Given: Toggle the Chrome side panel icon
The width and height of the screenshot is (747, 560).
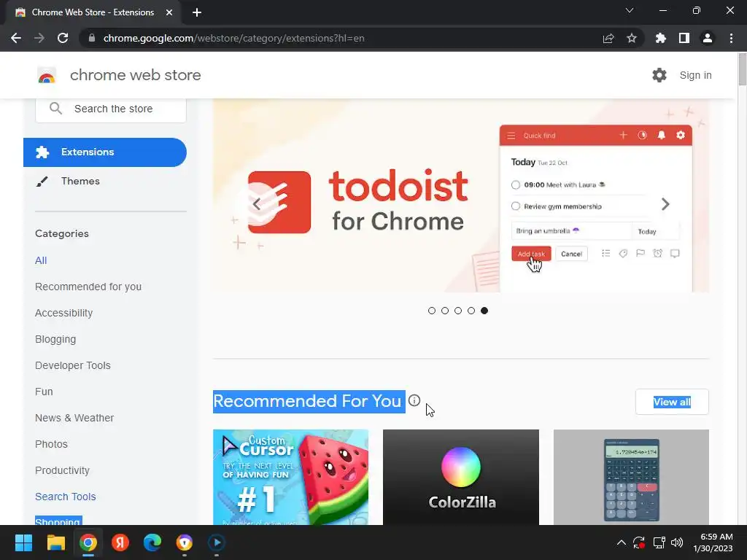Looking at the screenshot, I should [684, 38].
